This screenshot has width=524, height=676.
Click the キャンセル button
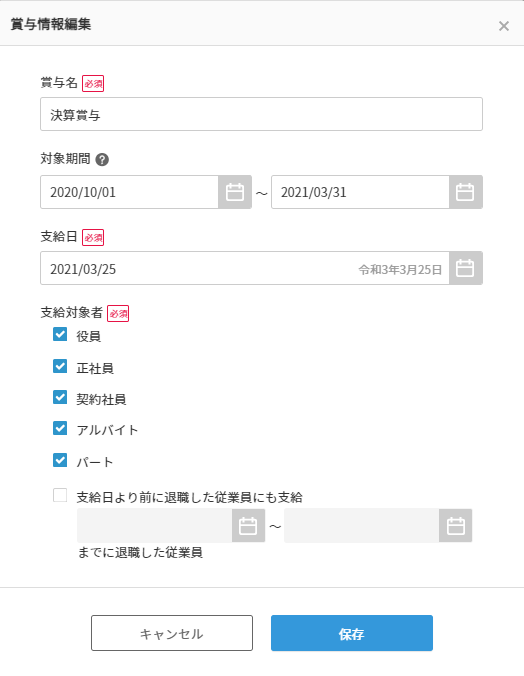[172, 633]
